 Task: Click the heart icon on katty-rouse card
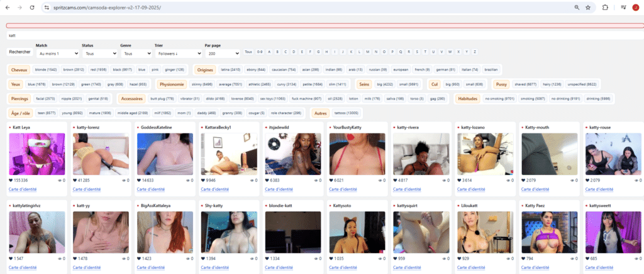[x=587, y=180]
